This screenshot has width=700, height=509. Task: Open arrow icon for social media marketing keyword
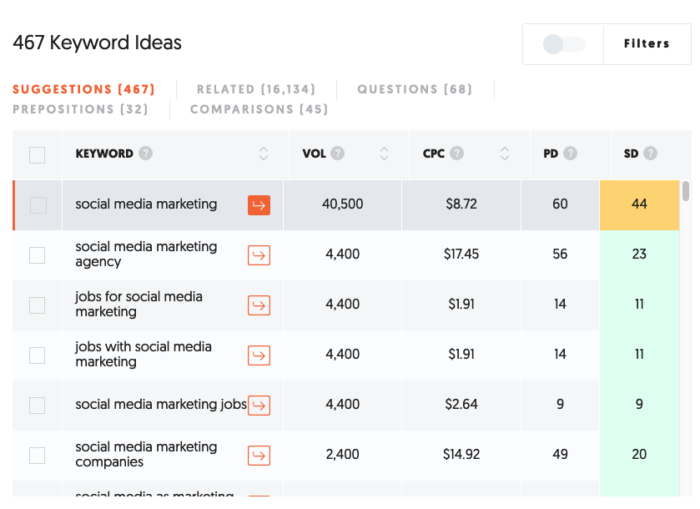[x=259, y=205]
